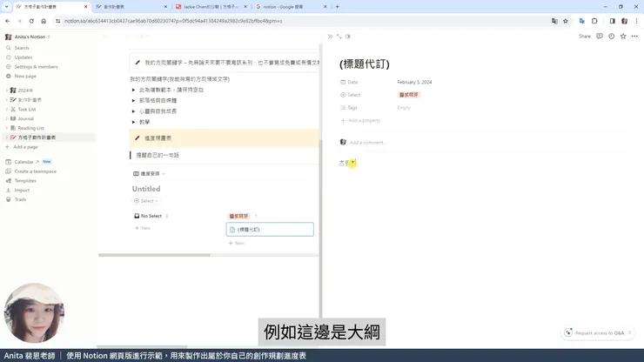
Task: Click the browser back button
Action: pyautogui.click(x=7, y=21)
